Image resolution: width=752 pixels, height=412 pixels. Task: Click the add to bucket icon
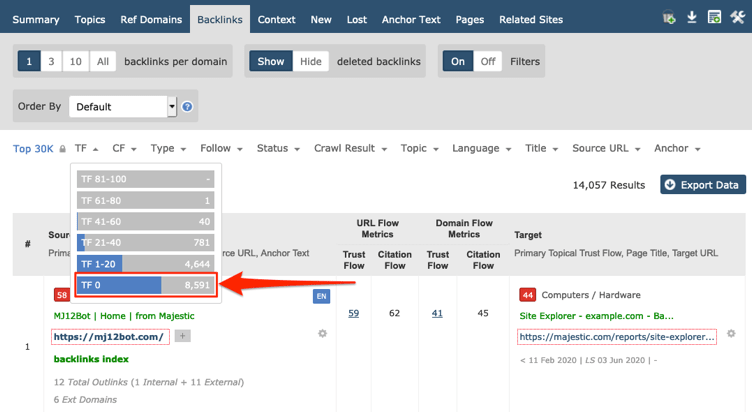click(x=669, y=18)
